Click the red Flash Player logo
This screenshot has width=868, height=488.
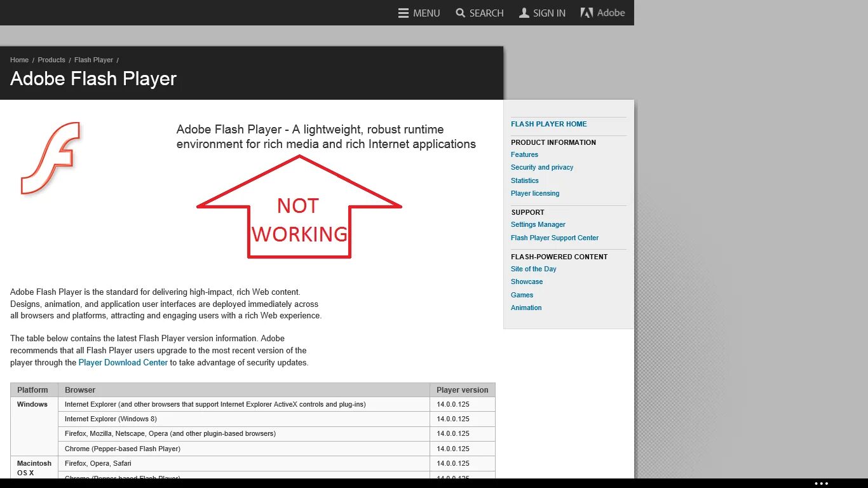point(51,158)
